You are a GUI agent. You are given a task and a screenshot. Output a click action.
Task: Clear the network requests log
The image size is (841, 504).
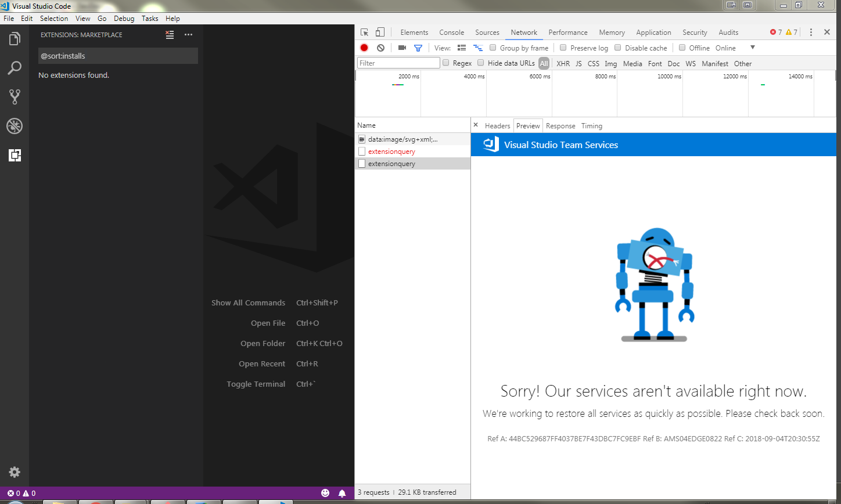(x=380, y=48)
